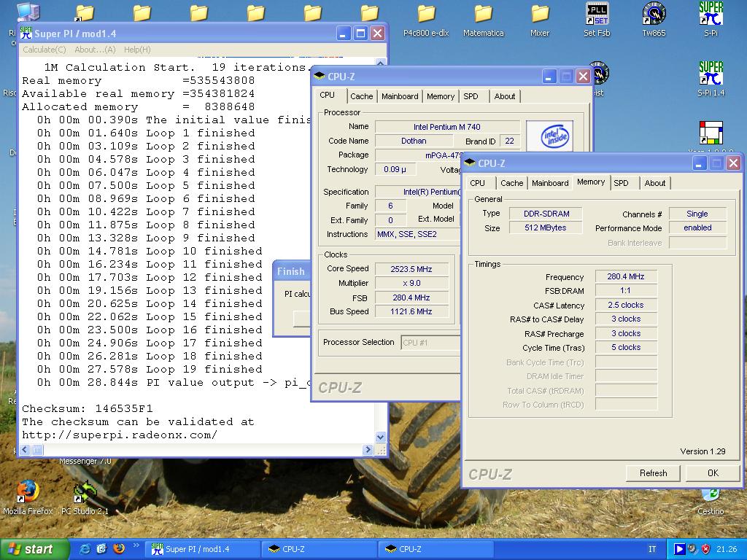Select the Memory tab in front CPU-Z
This screenshot has width=747, height=560.
point(591,182)
